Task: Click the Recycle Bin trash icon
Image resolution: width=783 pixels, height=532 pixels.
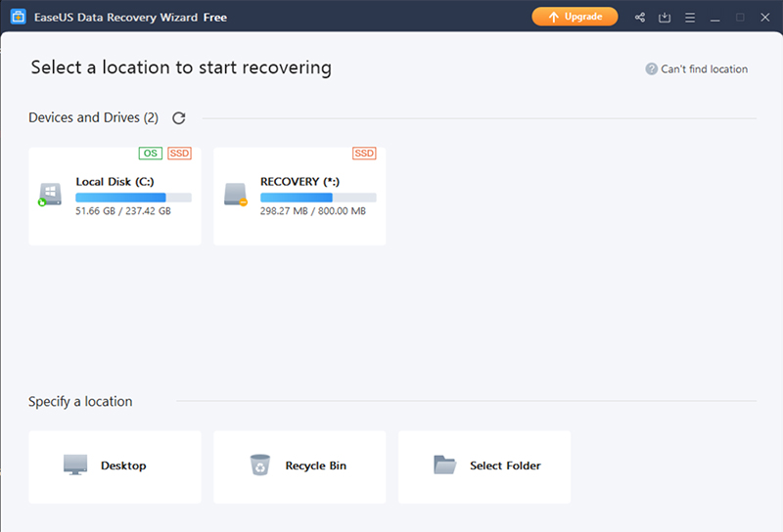Action: pos(259,465)
